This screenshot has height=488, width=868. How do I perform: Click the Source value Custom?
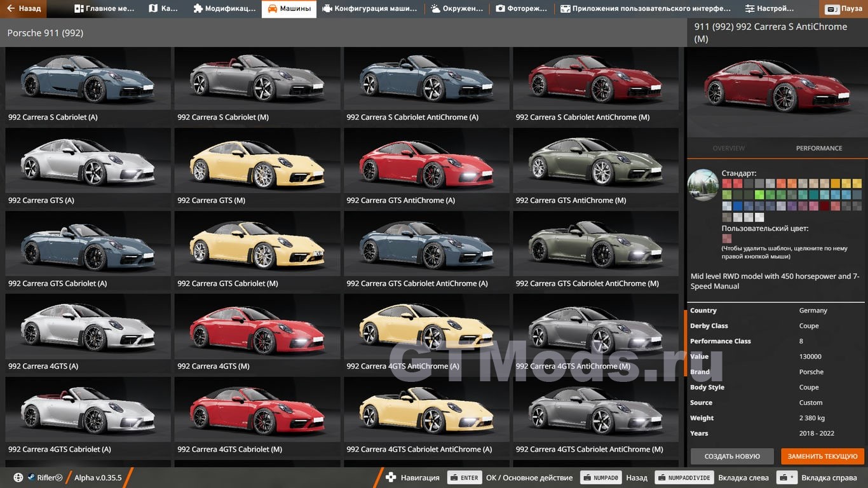[811, 403]
